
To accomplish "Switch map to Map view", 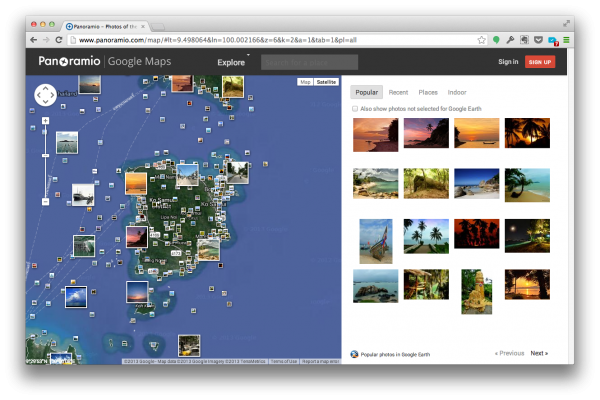I will coord(305,82).
